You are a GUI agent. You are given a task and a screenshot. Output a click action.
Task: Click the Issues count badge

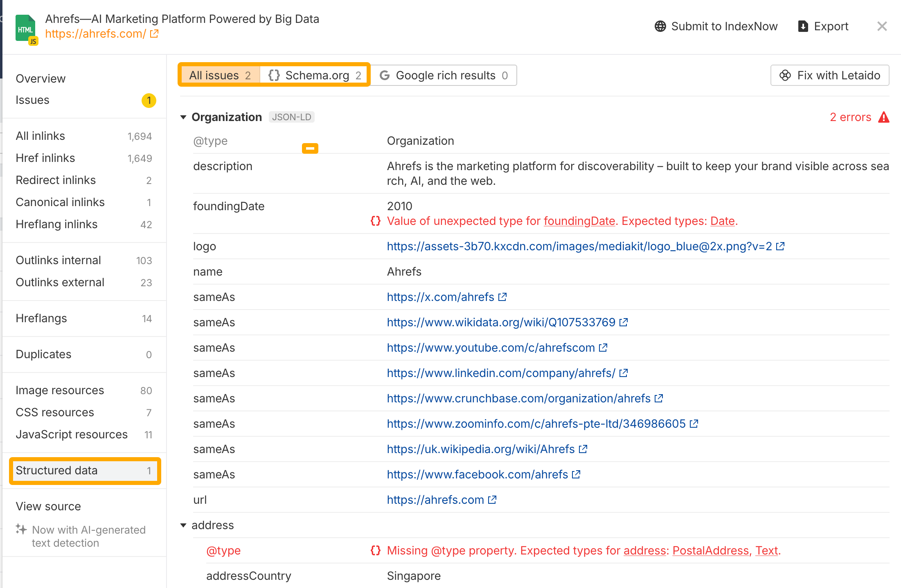pos(149,100)
